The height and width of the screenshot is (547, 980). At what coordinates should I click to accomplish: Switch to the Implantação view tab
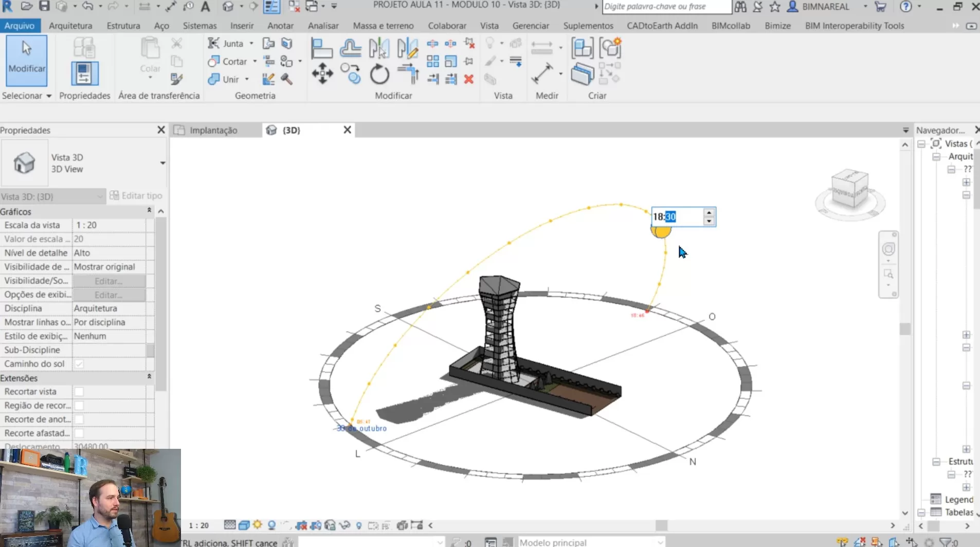(213, 130)
